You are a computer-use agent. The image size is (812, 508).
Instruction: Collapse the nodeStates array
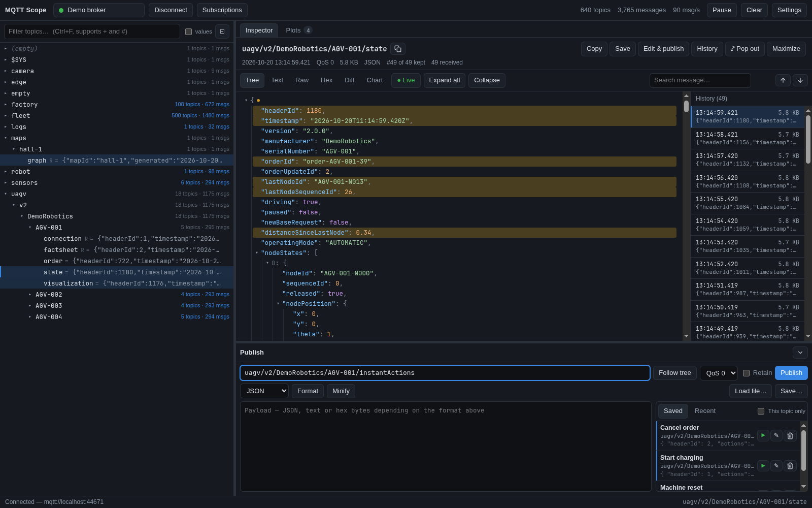point(257,253)
